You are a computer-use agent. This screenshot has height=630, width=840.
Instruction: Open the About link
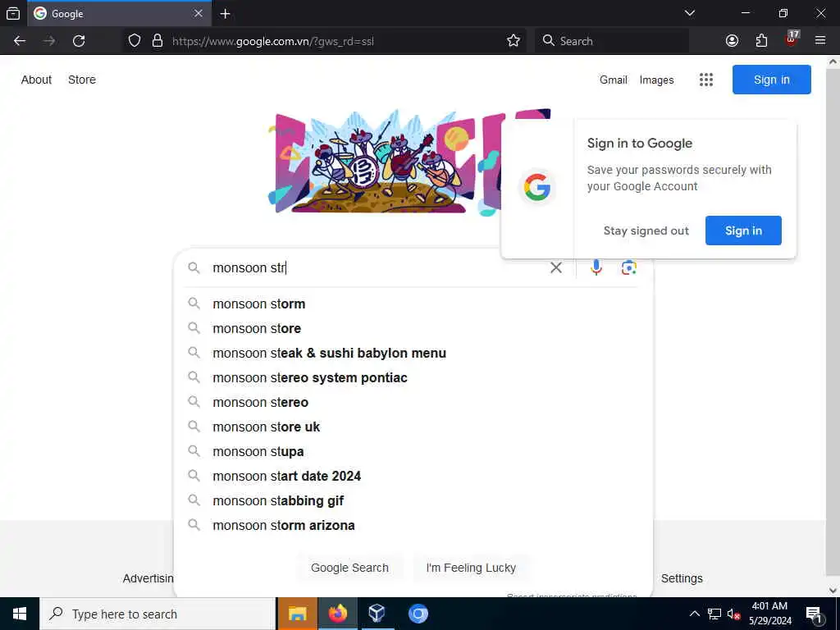point(36,80)
